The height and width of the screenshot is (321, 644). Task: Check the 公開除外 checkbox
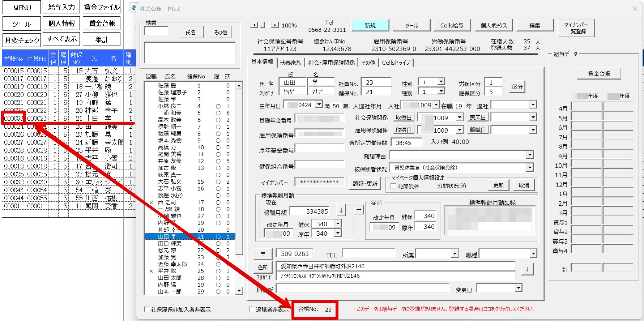click(393, 186)
